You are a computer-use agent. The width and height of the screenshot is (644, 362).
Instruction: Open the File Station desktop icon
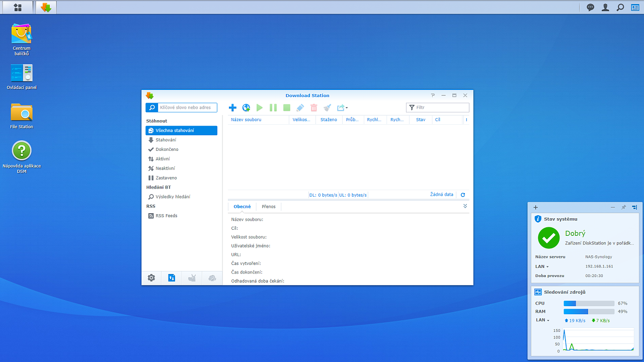coord(21,116)
